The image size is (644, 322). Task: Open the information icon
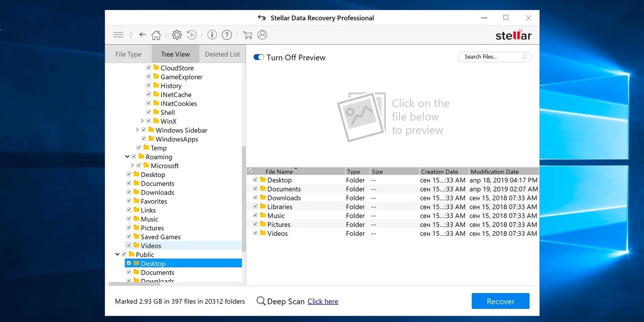212,35
